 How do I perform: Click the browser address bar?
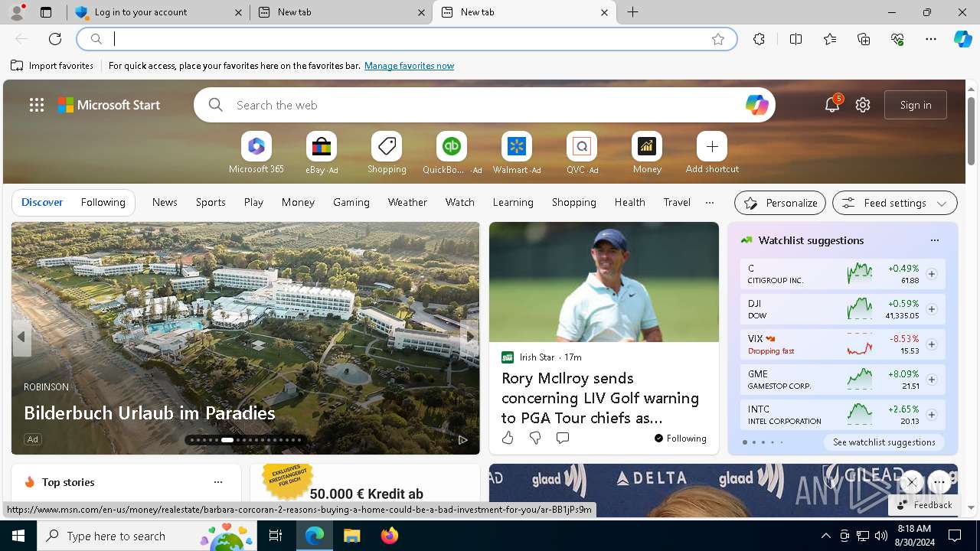click(x=406, y=39)
